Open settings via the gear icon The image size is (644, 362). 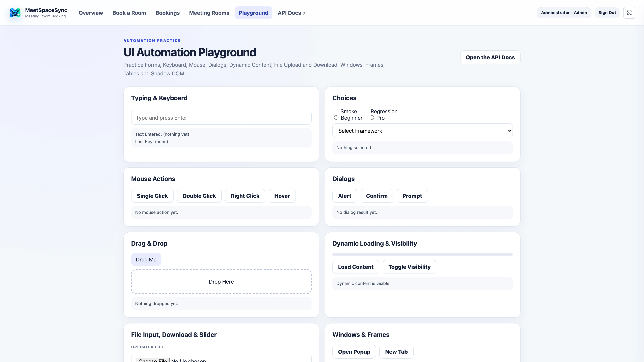coord(629,13)
